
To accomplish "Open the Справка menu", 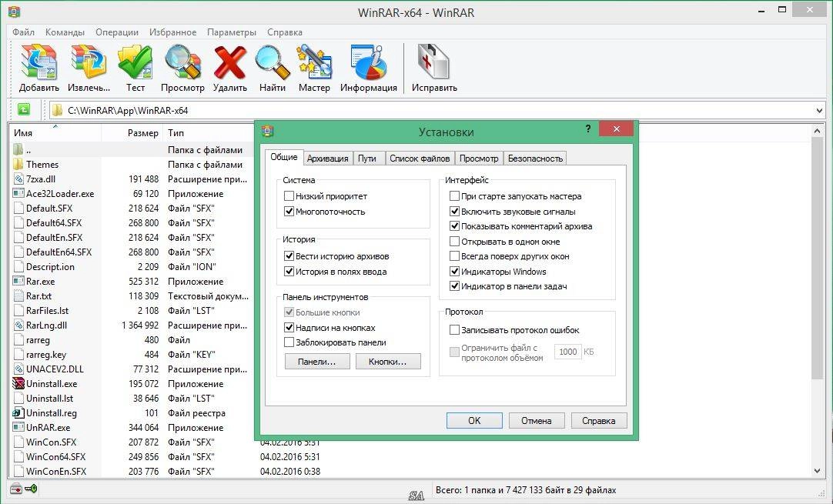I will click(x=285, y=32).
